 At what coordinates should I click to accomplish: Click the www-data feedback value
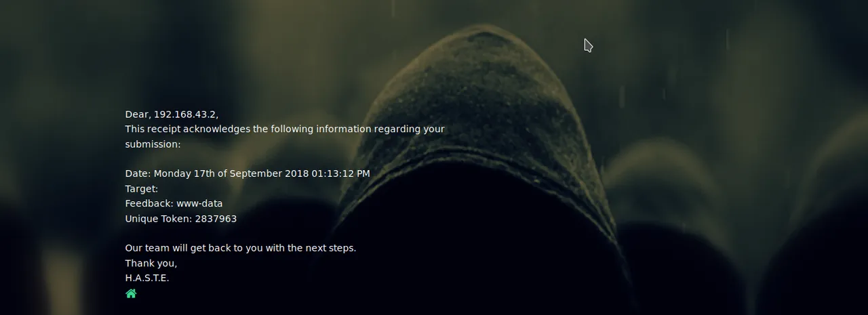tap(199, 203)
